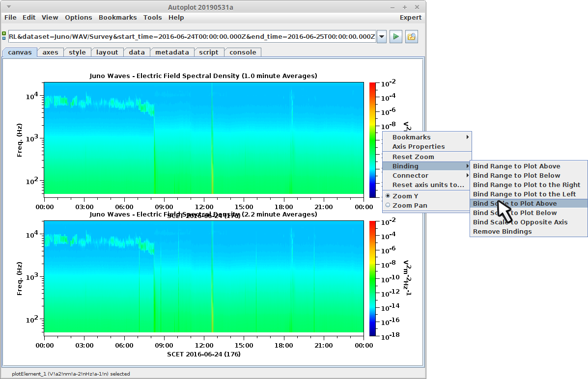
Task: Open the window menu icon in title bar
Action: 8,7
